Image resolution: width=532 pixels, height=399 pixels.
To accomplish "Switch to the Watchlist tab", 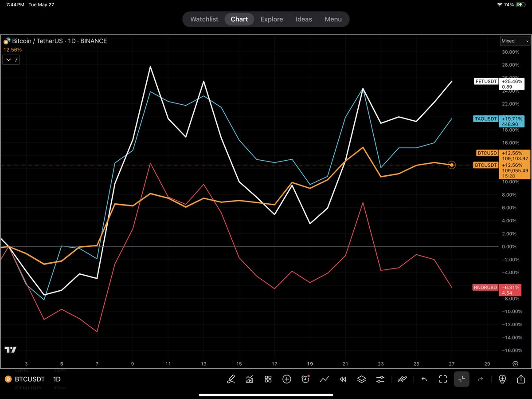I will pos(204,20).
